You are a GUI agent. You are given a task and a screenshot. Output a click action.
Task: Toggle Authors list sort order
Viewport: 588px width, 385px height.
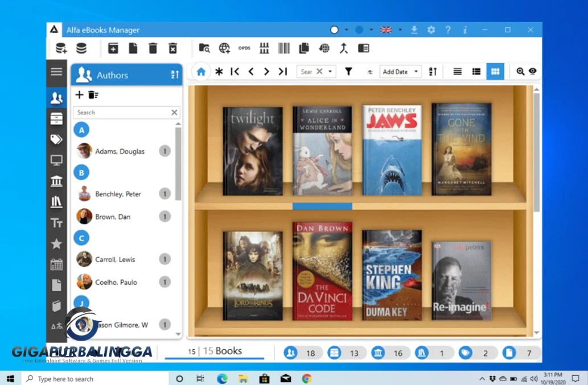point(175,74)
